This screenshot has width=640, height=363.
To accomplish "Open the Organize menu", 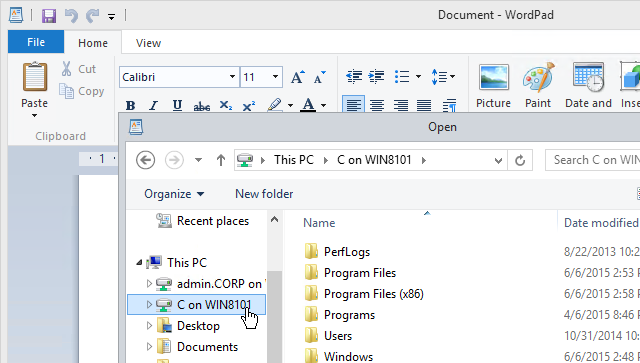I will pyautogui.click(x=174, y=194).
